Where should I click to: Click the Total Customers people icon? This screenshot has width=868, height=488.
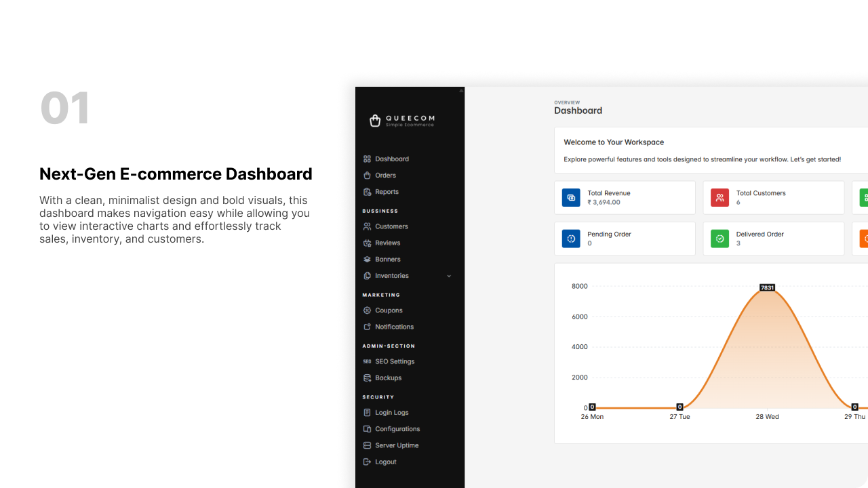719,197
